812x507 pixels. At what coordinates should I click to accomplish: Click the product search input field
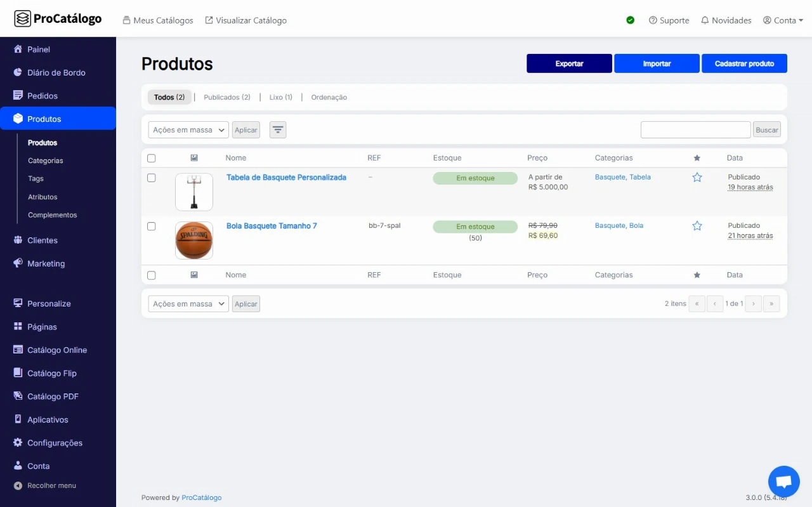695,130
